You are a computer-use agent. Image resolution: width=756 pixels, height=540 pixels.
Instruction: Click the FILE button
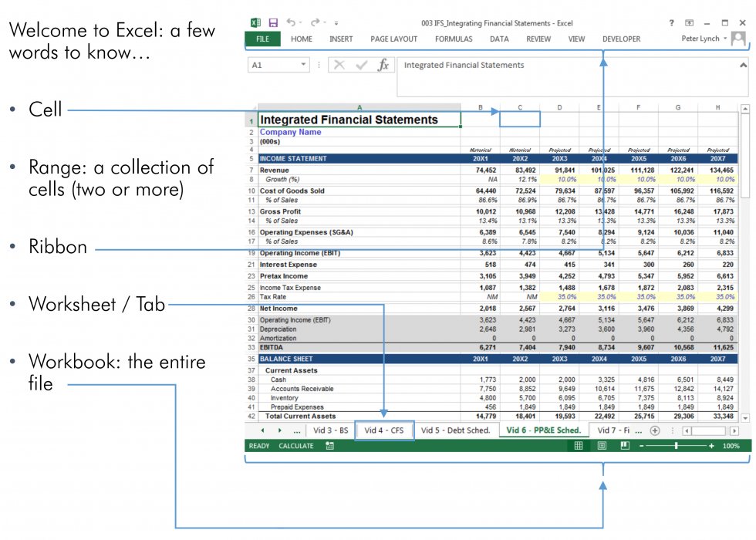(x=262, y=39)
